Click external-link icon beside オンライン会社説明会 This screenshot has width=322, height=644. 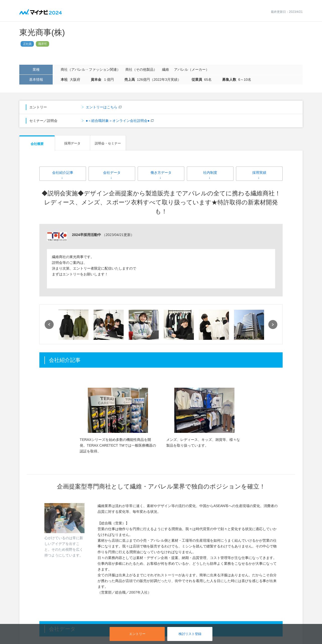click(x=152, y=121)
